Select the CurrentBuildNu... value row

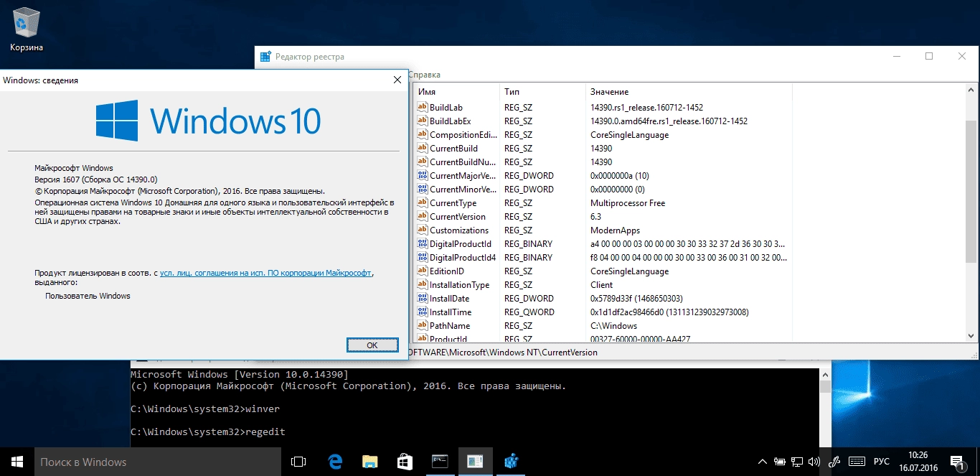[x=603, y=162]
